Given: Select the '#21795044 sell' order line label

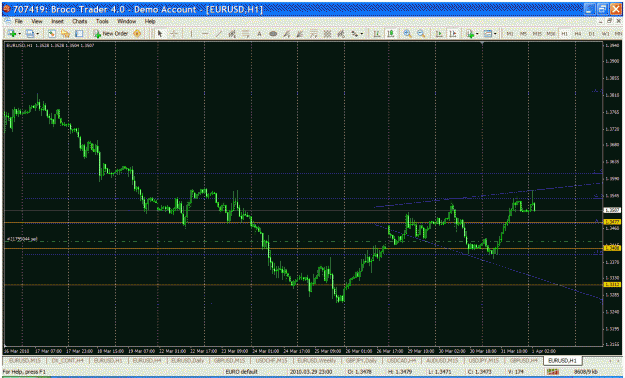Looking at the screenshot, I should click(x=22, y=239).
